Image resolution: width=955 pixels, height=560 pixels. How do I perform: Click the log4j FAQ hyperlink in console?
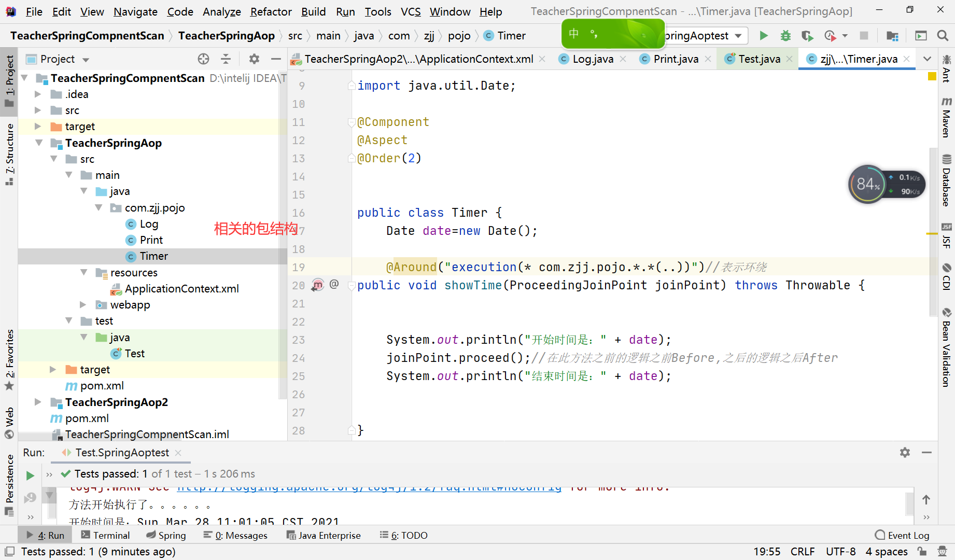tap(369, 488)
